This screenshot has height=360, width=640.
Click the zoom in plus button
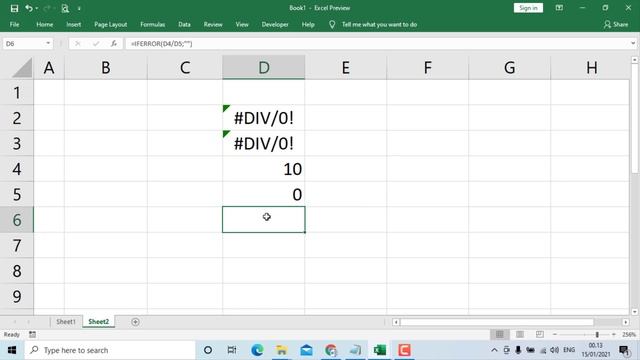(613, 335)
